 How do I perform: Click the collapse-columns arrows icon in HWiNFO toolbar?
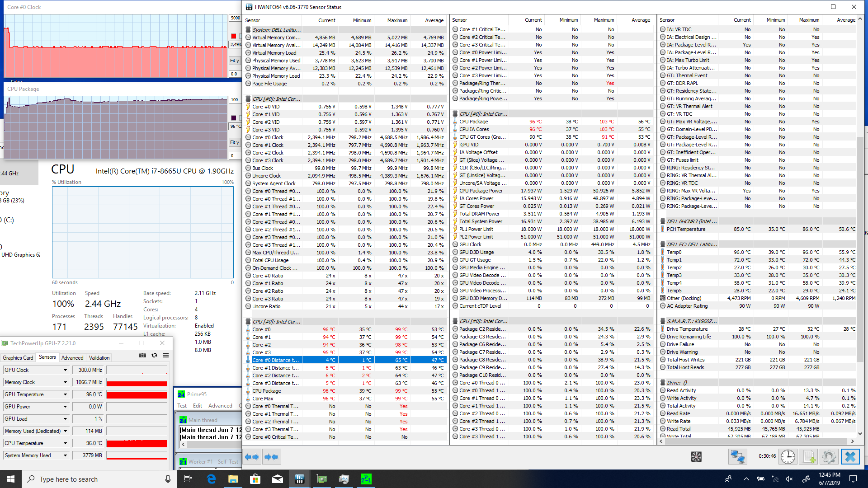click(x=271, y=457)
